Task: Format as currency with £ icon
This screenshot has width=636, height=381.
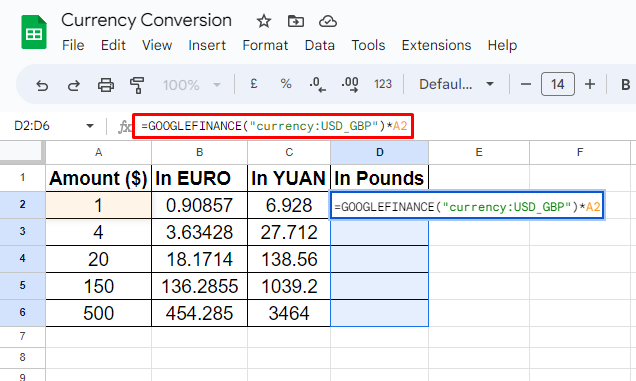Action: (254, 84)
